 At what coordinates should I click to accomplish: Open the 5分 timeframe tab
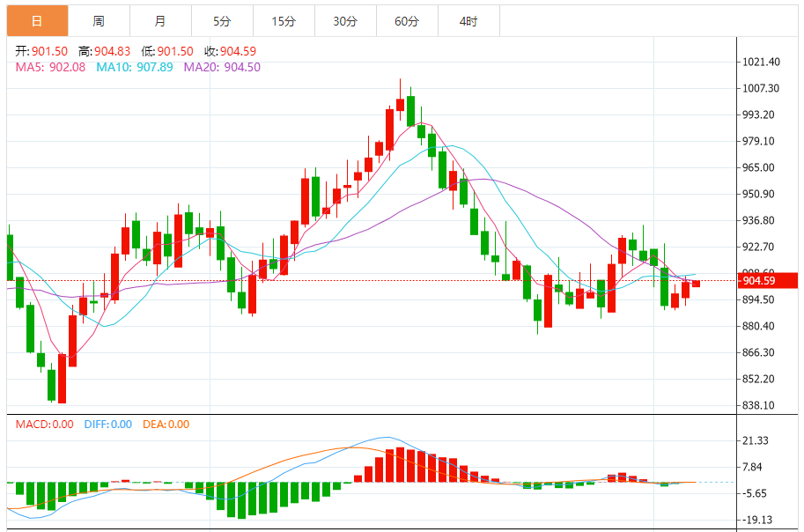tap(222, 21)
